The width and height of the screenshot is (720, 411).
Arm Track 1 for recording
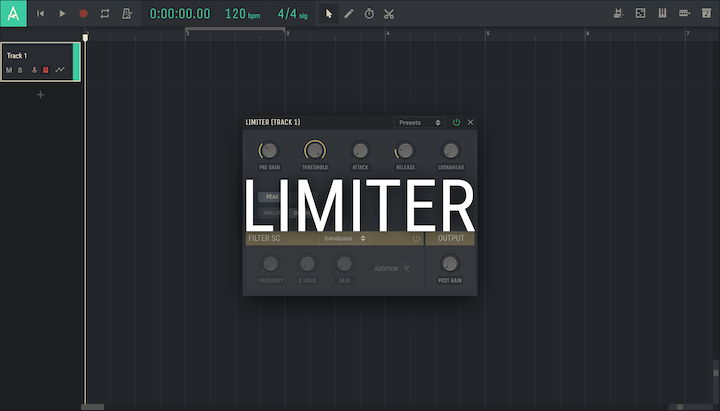[34, 70]
